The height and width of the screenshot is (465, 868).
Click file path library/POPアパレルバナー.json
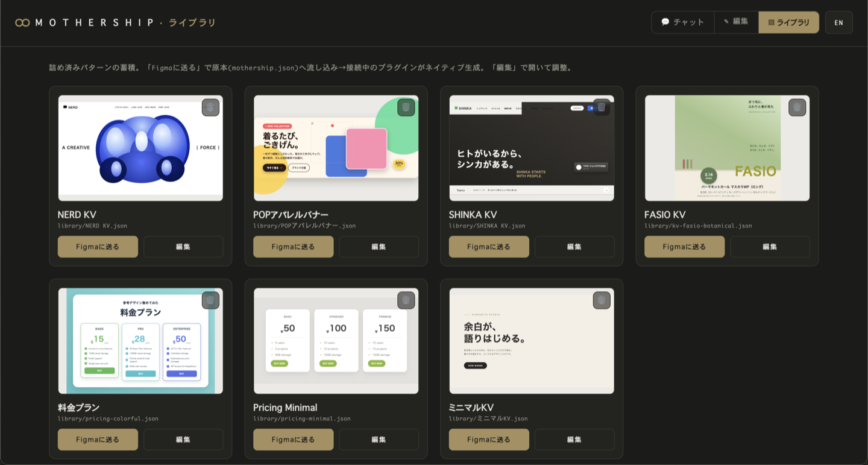(304, 226)
